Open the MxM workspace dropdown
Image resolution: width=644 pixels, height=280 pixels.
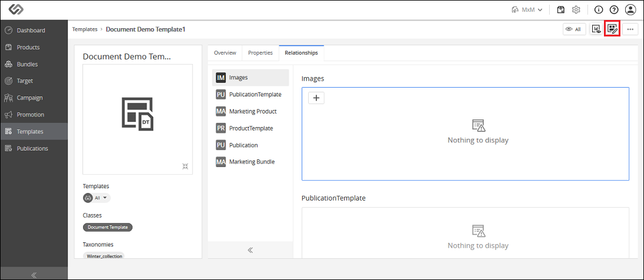[x=528, y=9]
